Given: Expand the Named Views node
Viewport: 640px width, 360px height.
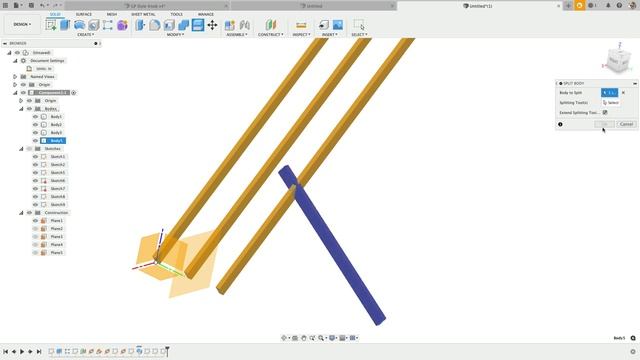Looking at the screenshot, I should pyautogui.click(x=15, y=77).
